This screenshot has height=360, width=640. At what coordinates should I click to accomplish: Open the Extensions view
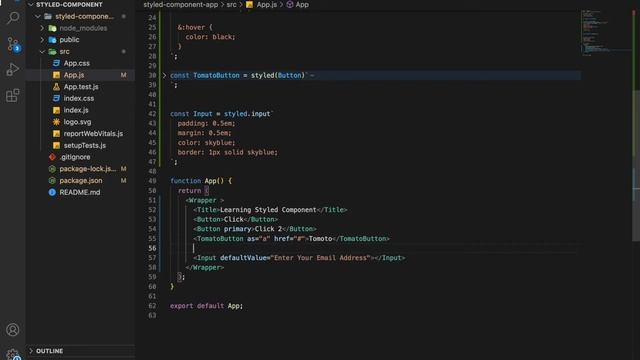coord(13,96)
